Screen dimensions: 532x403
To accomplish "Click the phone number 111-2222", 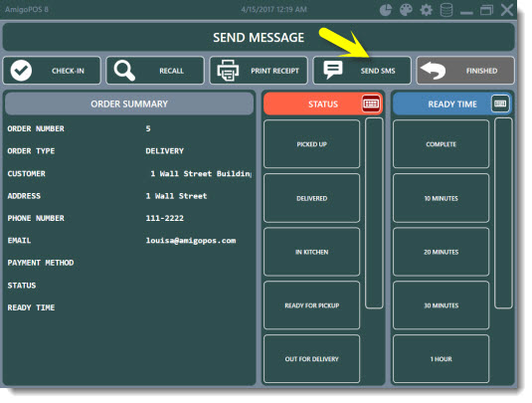I will pyautogui.click(x=164, y=218).
